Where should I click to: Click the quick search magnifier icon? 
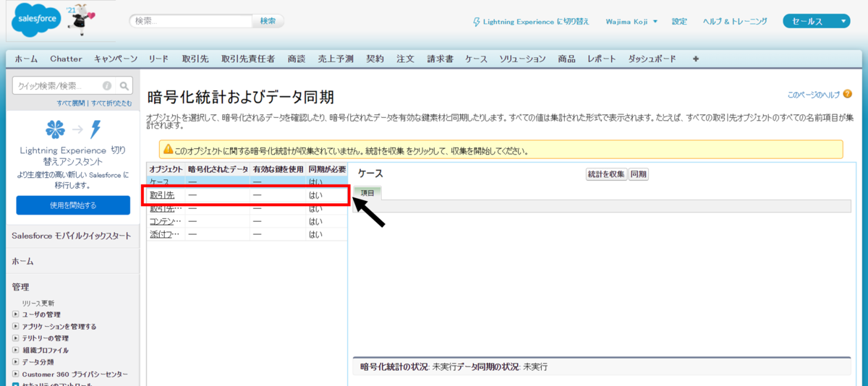tap(125, 85)
